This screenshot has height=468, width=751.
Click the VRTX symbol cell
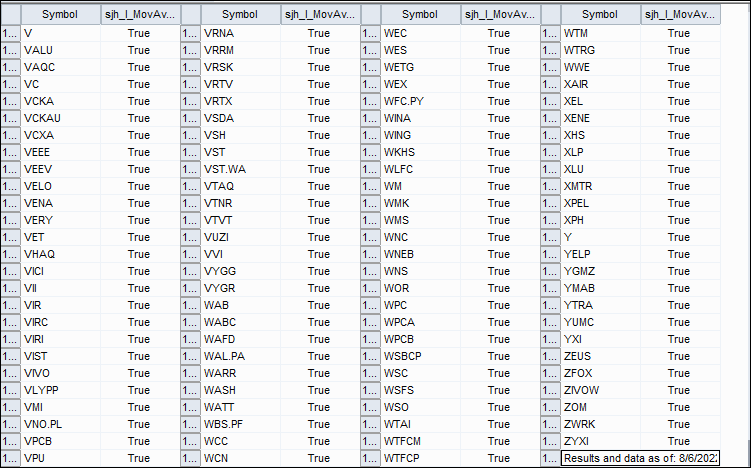[x=240, y=101]
